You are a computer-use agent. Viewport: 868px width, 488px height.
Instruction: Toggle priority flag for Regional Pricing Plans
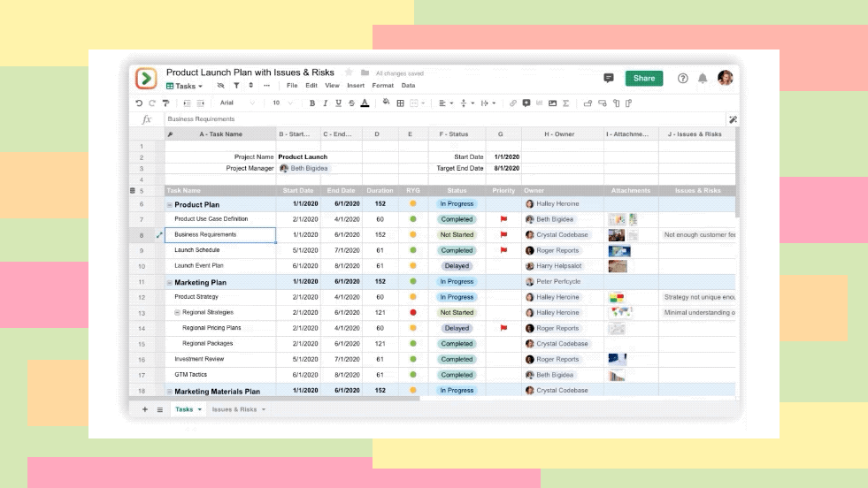[x=503, y=328]
